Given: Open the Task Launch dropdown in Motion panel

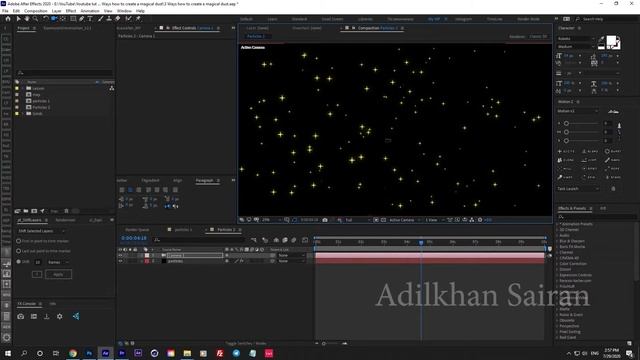Looking at the screenshot, I should (x=578, y=189).
